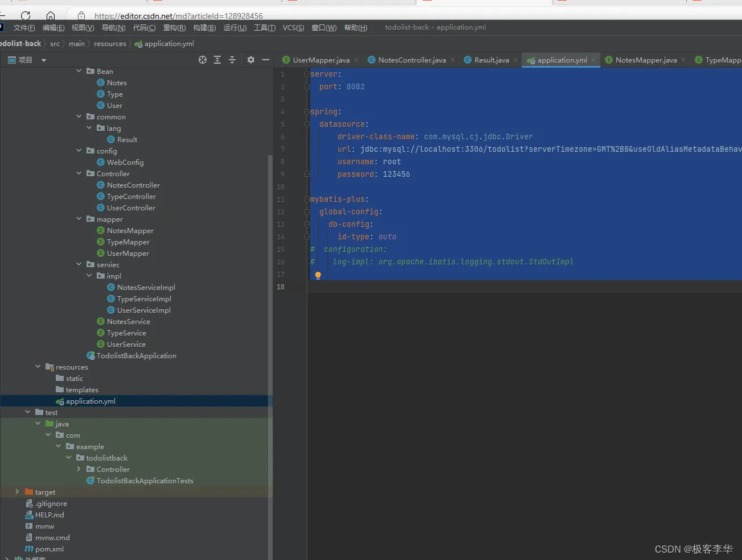Open the TodolistBackApplication main class
Screen dimensions: 742x560
click(137, 356)
